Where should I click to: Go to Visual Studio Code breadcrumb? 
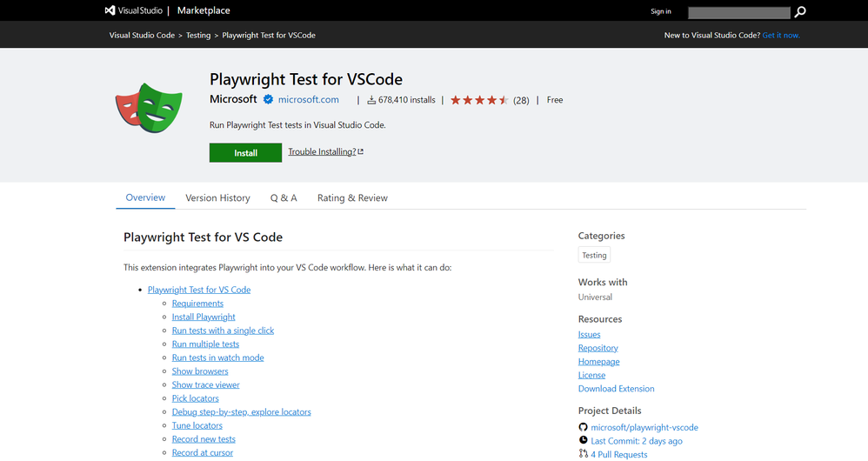[142, 35]
